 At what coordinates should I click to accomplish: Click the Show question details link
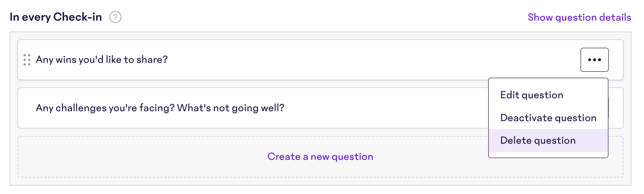(579, 17)
